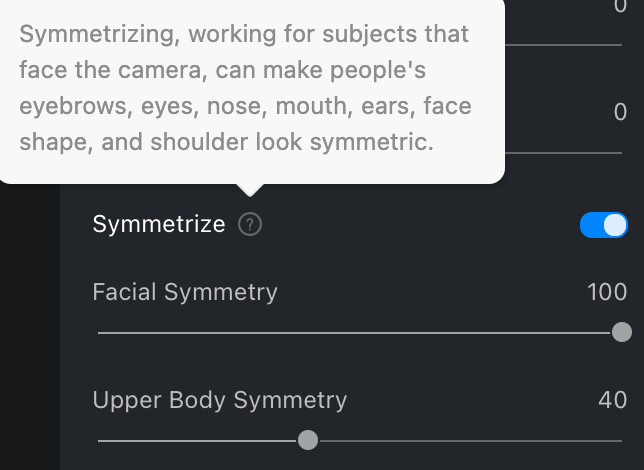Click slider track beneath the upper 0 value
The height and width of the screenshot is (470, 644).
tap(565, 45)
